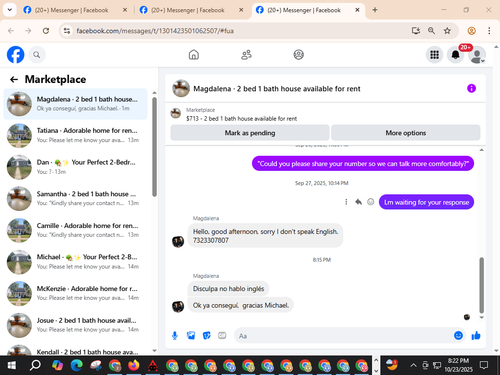Click Disculpa no hablo inglés message
Image resolution: width=500 pixels, height=375 pixels.
point(228,289)
